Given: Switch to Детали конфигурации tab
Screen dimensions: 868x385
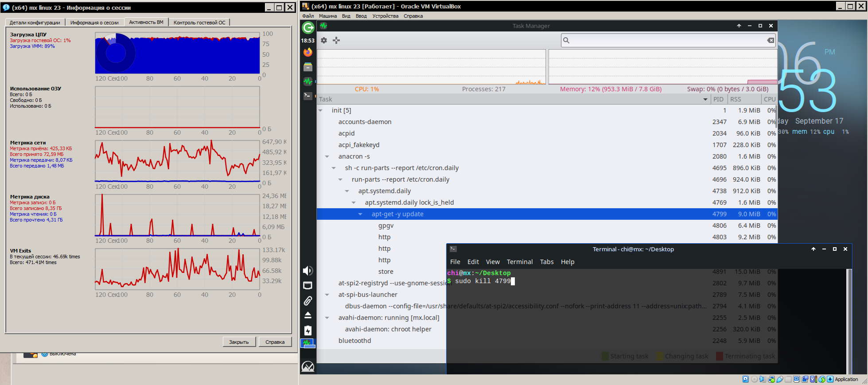Looking at the screenshot, I should click(x=35, y=23).
